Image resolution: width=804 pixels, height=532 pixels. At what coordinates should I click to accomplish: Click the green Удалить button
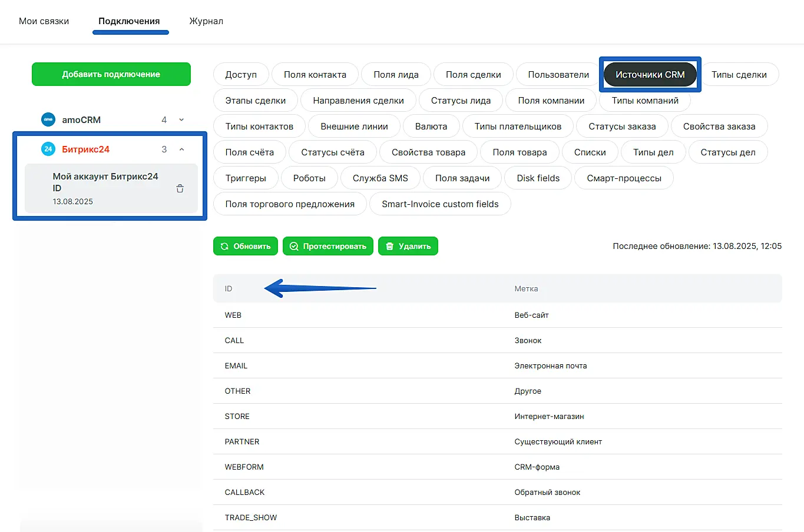click(x=408, y=246)
